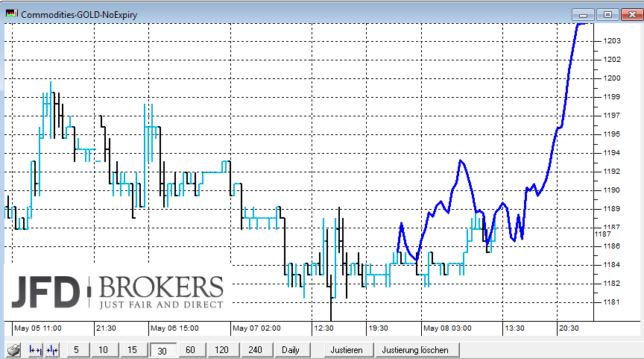Click the 1197 price axis label
Image resolution: width=644 pixels, height=359 pixels.
tap(612, 116)
